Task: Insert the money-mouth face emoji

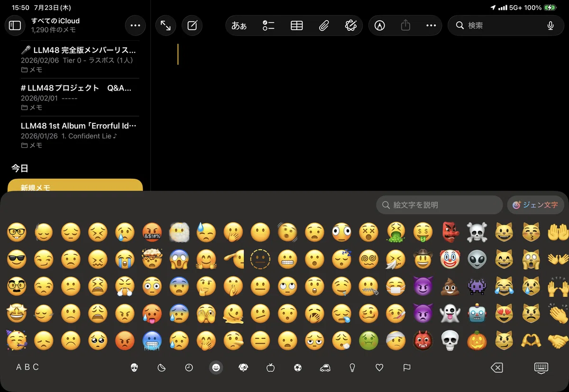Action: [x=422, y=232]
